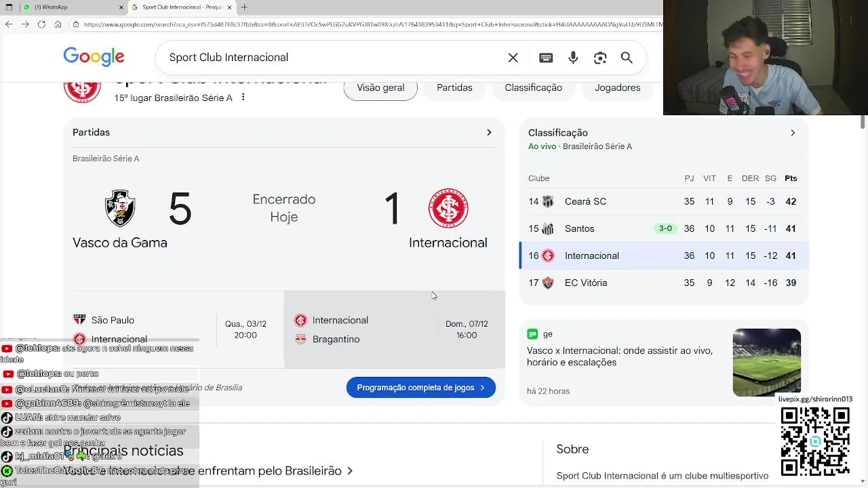Close the WhatsApp browser tab
868x488 pixels.
point(121,7)
